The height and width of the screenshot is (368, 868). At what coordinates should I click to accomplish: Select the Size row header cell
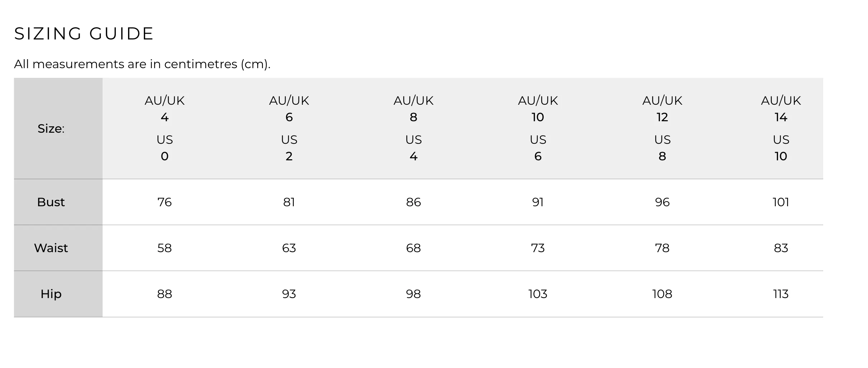58,128
